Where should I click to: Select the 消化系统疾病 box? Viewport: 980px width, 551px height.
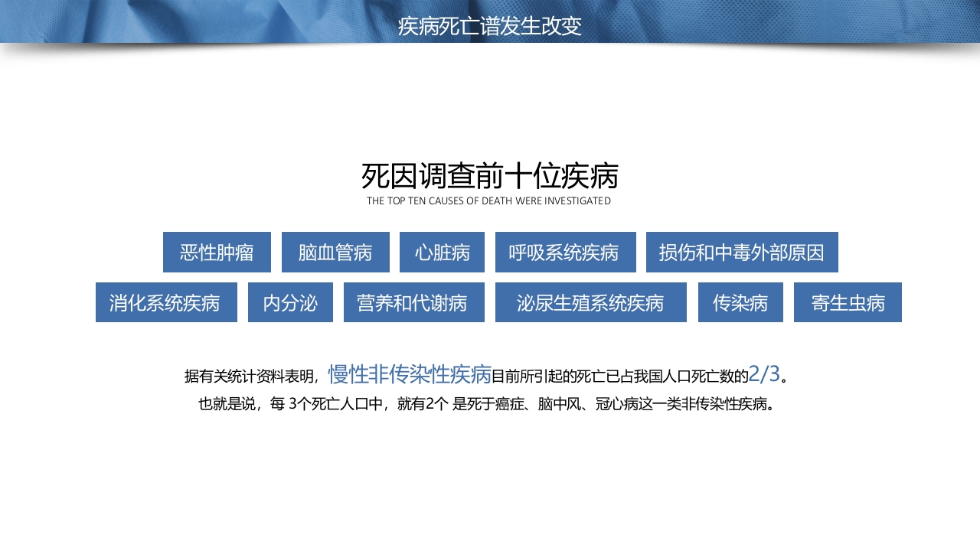(x=166, y=302)
